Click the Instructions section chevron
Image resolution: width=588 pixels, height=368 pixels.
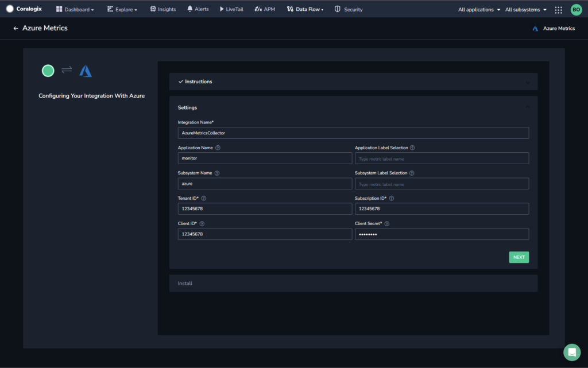point(528,82)
